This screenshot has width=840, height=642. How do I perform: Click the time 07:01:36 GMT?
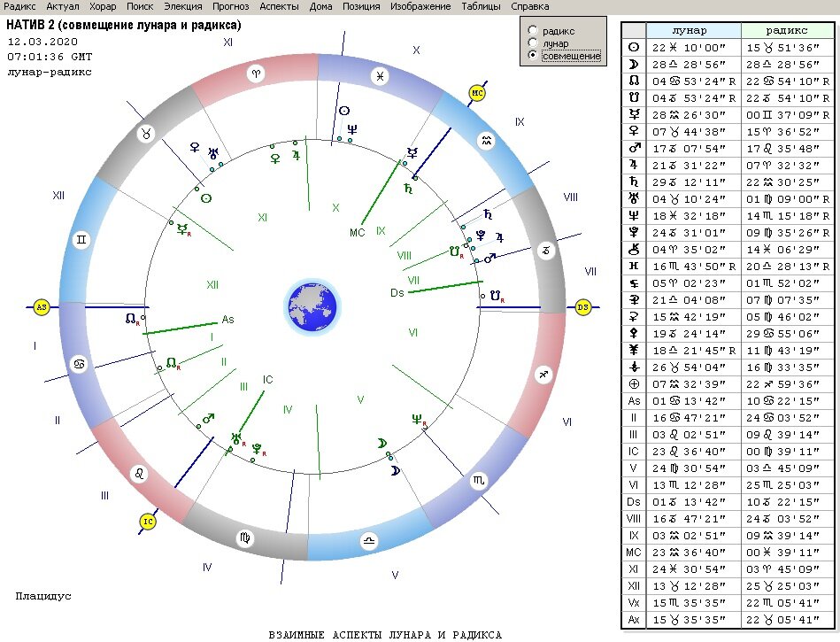(x=50, y=57)
